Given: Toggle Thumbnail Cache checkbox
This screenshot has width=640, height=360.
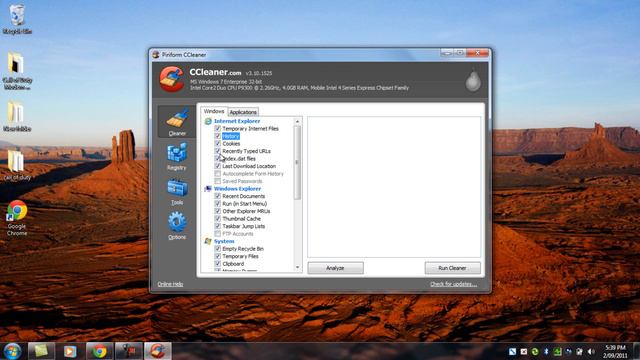Looking at the screenshot, I should point(218,219).
